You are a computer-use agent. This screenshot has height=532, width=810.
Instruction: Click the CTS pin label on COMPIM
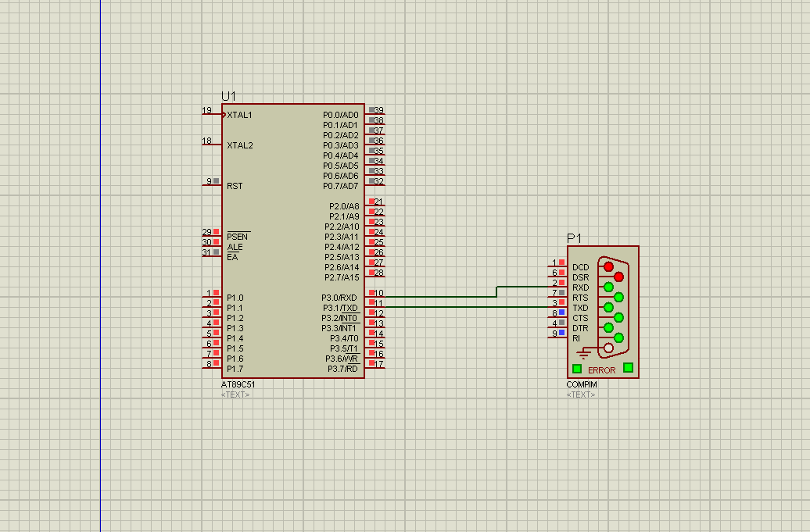pyautogui.click(x=580, y=319)
